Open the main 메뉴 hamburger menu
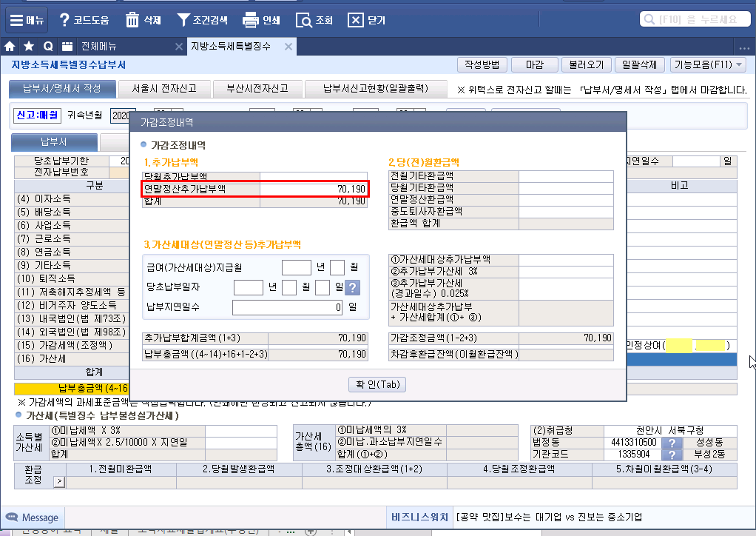The width and height of the screenshot is (756, 536). [27, 20]
